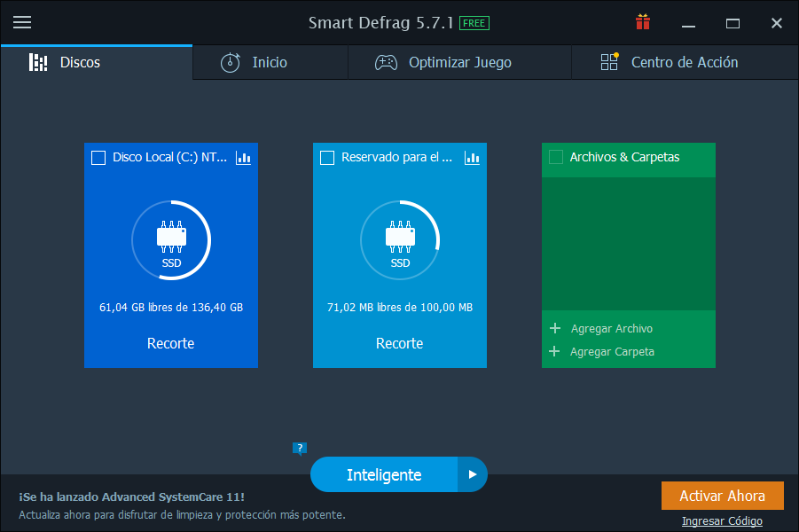Image resolution: width=799 pixels, height=532 pixels.
Task: Switch to the Inicio tab
Action: point(270,62)
